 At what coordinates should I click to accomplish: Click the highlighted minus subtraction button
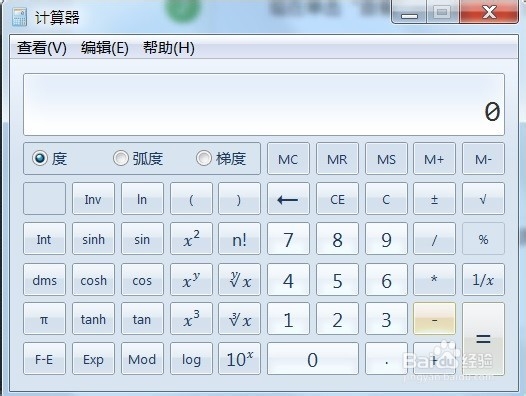[x=434, y=318]
